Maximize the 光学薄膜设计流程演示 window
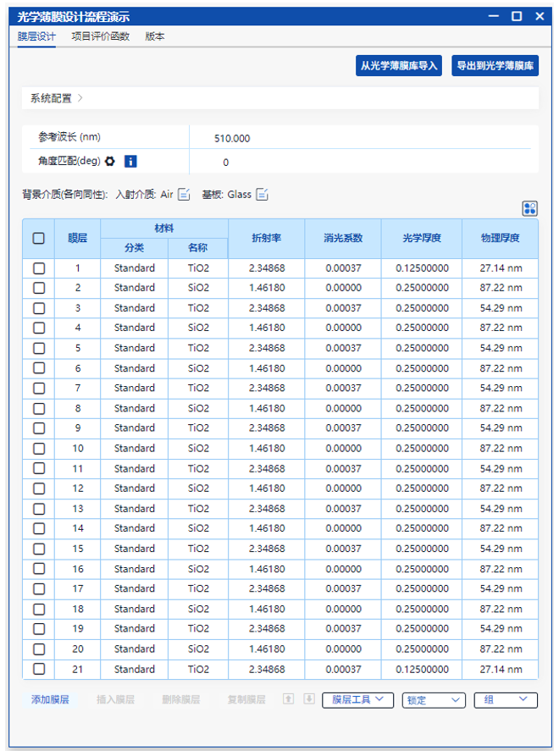559x756 pixels. tap(516, 16)
